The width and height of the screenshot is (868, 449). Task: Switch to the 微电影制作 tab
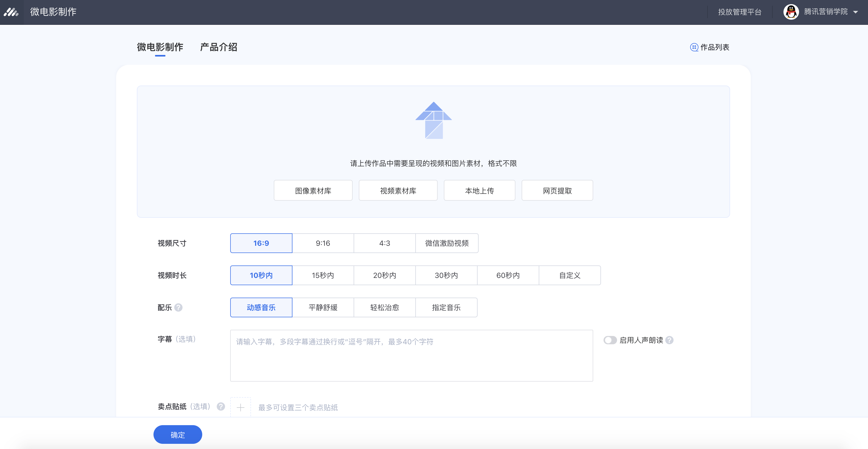[160, 47]
